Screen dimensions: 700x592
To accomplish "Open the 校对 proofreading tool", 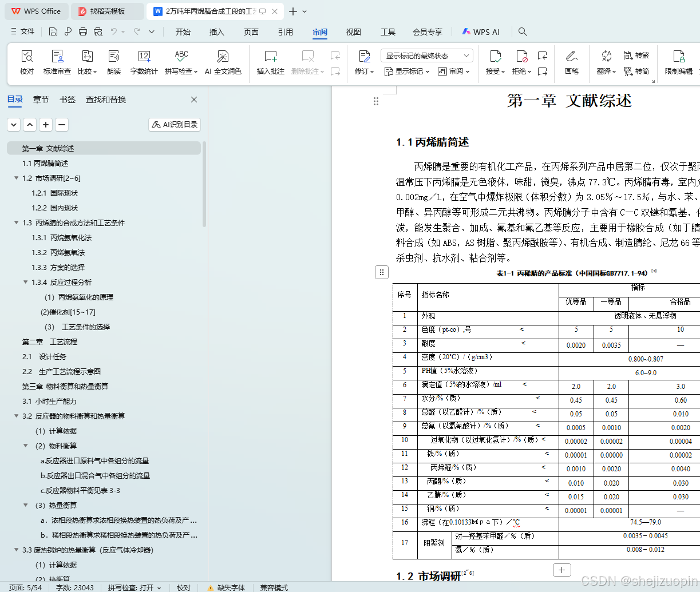I will 27,62.
